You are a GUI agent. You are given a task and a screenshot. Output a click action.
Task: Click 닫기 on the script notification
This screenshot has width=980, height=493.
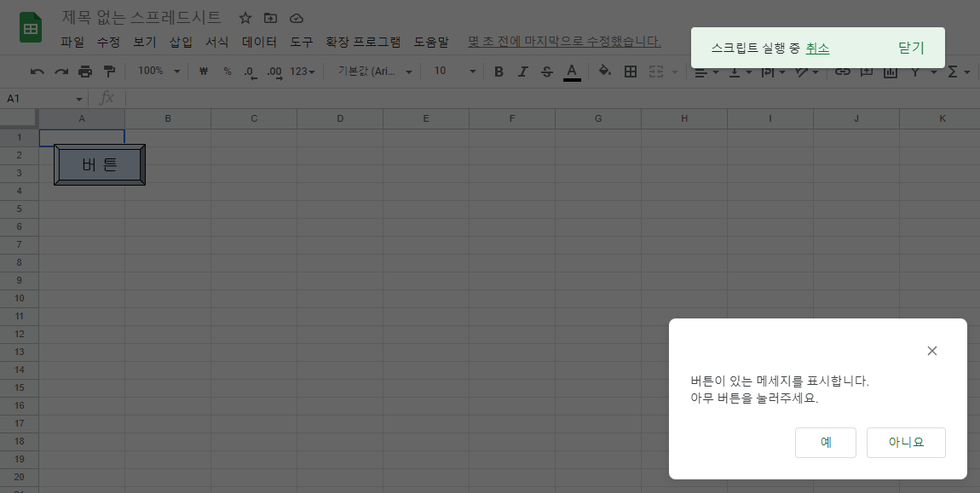pos(911,49)
